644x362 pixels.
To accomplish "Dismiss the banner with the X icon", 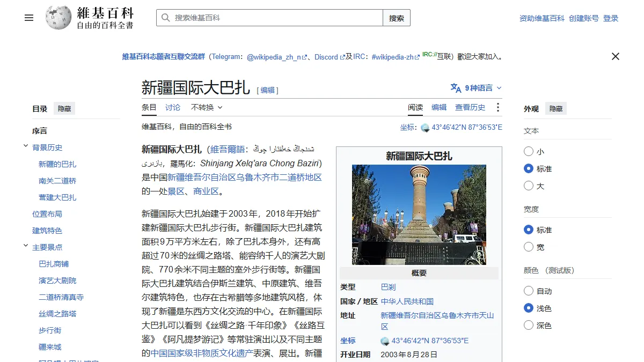I will coord(616,56).
